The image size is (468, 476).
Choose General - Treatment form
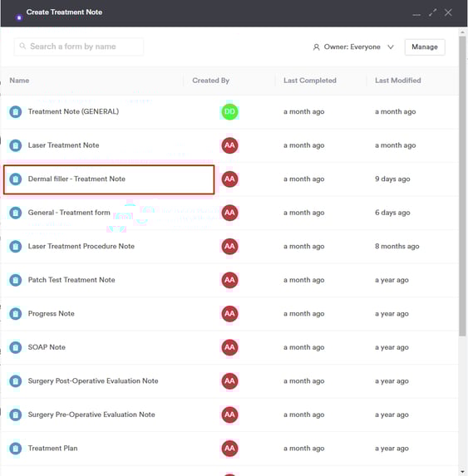[x=69, y=213]
